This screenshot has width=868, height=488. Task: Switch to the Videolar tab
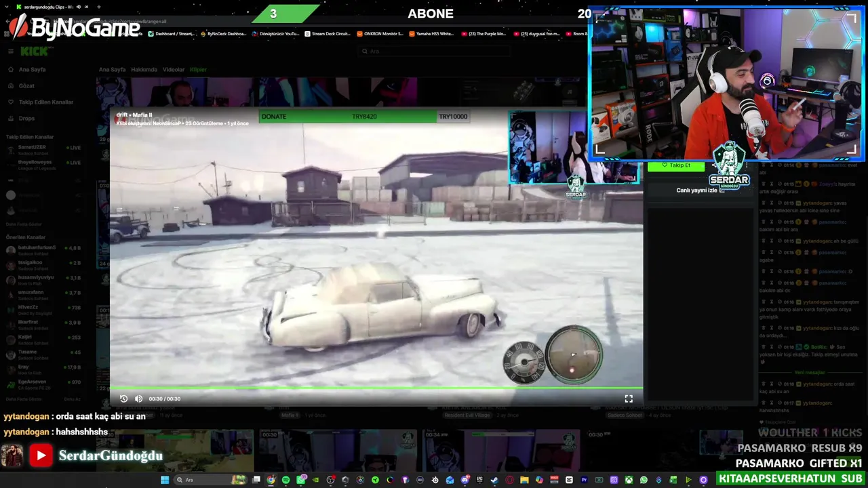[174, 70]
